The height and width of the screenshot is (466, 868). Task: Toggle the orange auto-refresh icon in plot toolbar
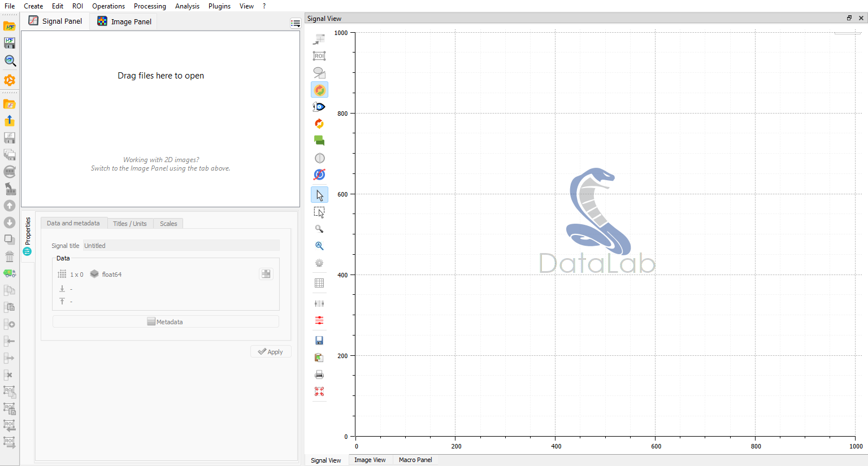(319, 90)
